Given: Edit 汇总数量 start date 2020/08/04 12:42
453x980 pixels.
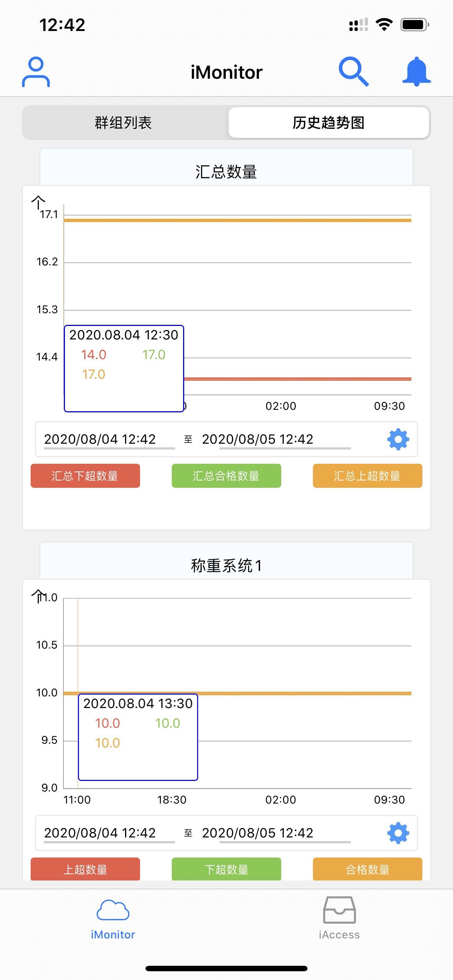Looking at the screenshot, I should [x=100, y=439].
